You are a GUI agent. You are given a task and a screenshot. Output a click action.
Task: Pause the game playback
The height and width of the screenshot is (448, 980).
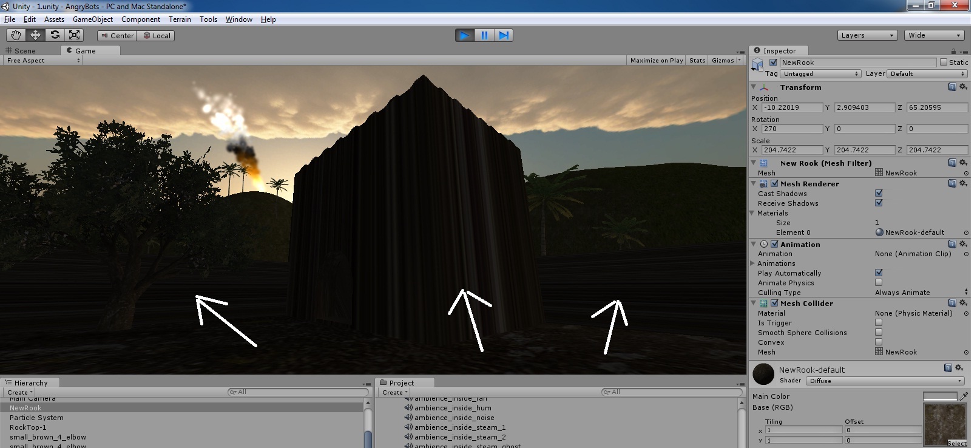[x=484, y=35]
